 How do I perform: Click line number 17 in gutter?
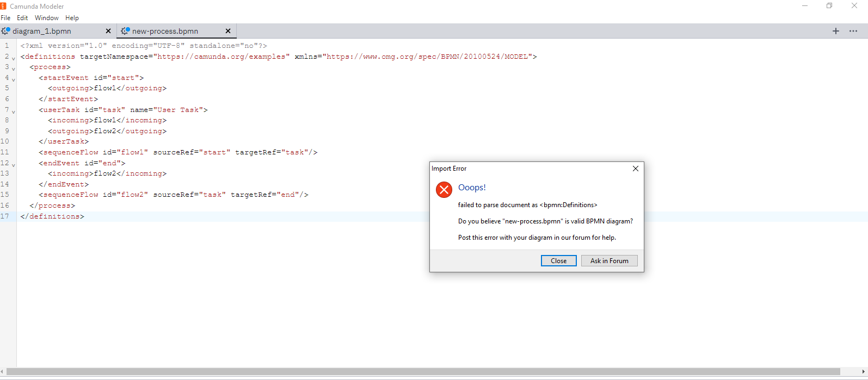(5, 216)
